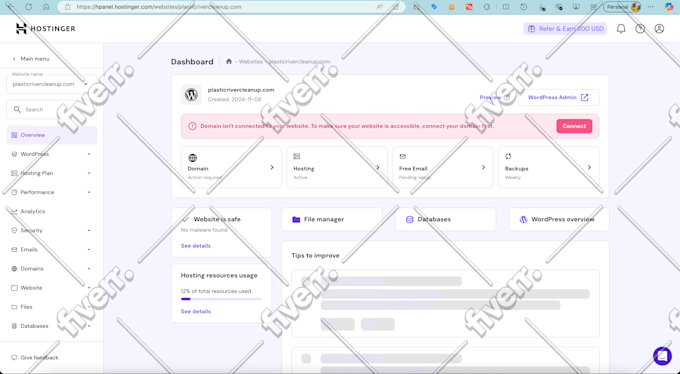
Task: Click the Websites breadcrumb link
Action: tap(251, 62)
